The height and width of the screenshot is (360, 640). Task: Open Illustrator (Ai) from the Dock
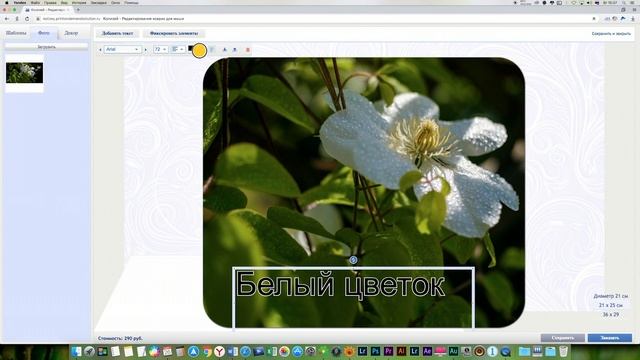tap(402, 351)
